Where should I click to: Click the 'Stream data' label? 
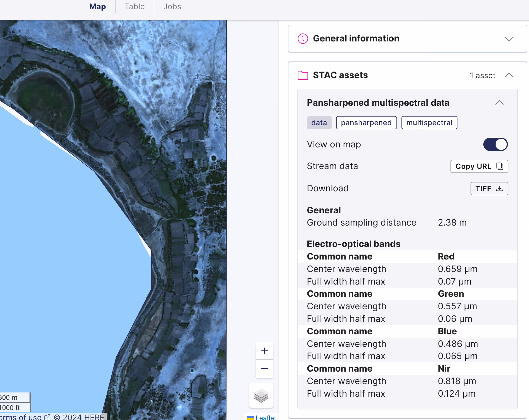pyautogui.click(x=332, y=166)
